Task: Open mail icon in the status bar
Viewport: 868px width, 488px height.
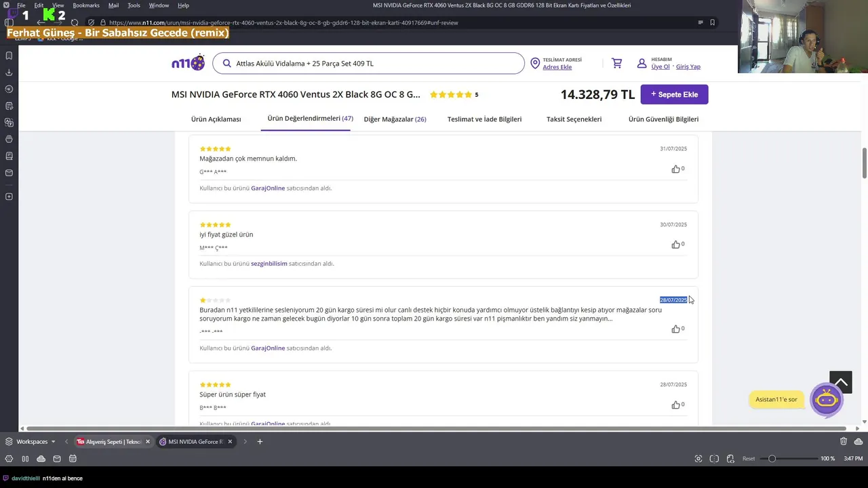Action: (57, 459)
